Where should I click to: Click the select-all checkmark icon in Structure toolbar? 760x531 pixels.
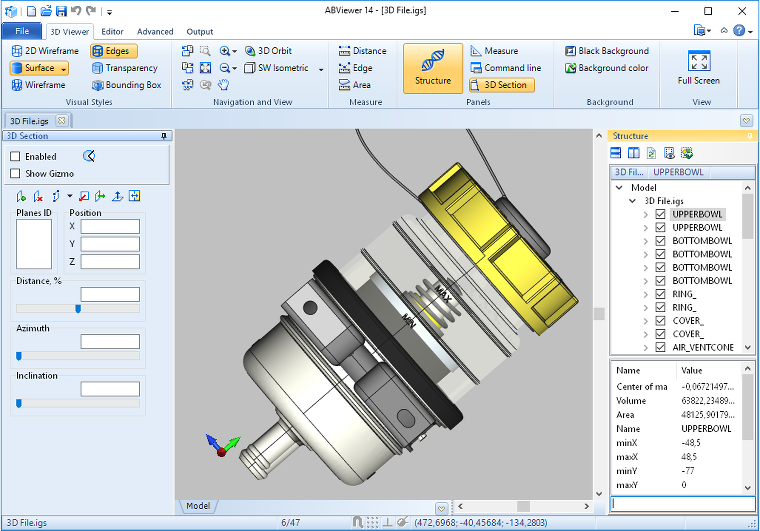[686, 153]
